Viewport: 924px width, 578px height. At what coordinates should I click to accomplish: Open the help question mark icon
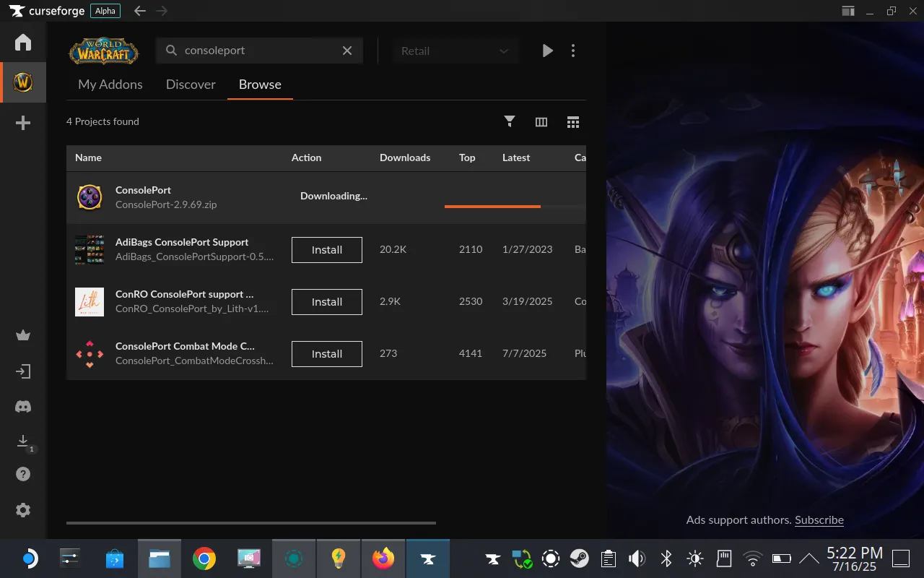pos(22,473)
